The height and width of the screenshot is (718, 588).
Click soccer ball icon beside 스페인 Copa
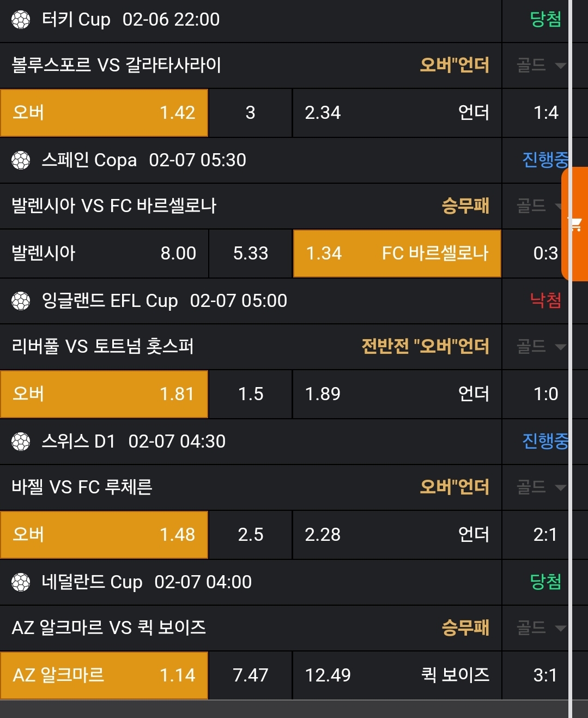coord(21,160)
